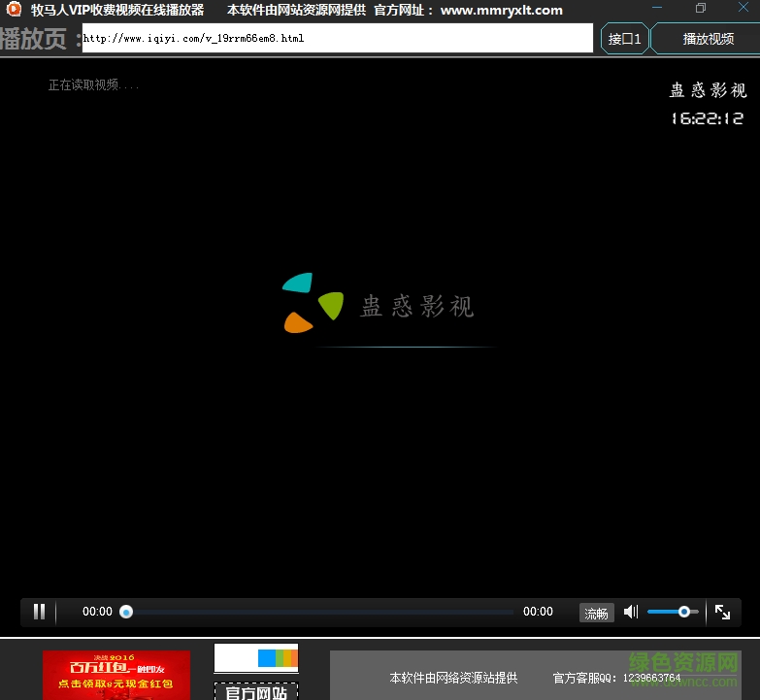Click the total duration 00:00 label

point(538,612)
